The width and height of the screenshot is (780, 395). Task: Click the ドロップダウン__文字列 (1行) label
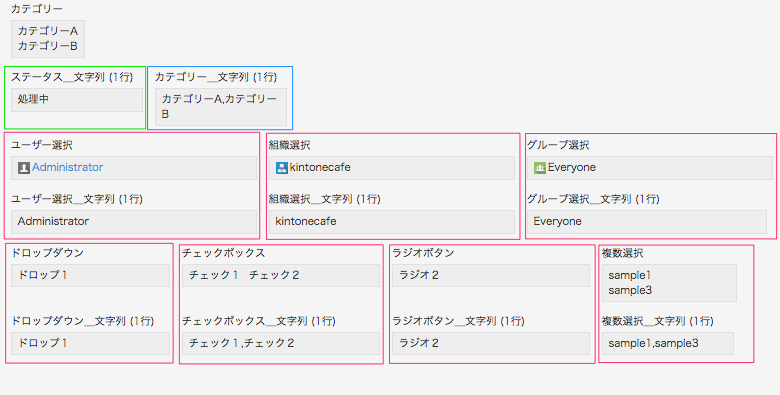(83, 321)
